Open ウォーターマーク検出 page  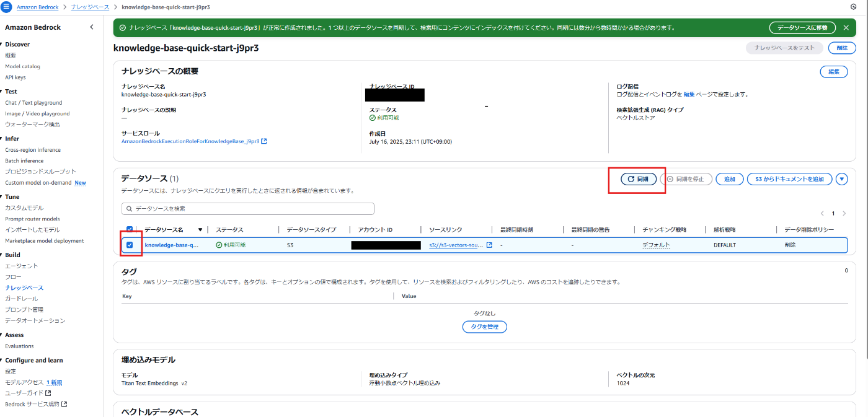pos(32,125)
